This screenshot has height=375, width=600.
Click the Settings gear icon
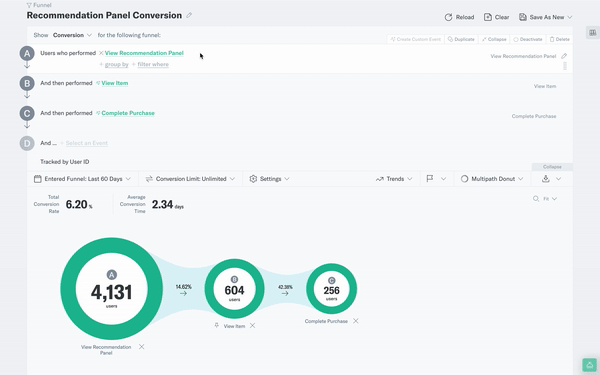[x=253, y=179]
